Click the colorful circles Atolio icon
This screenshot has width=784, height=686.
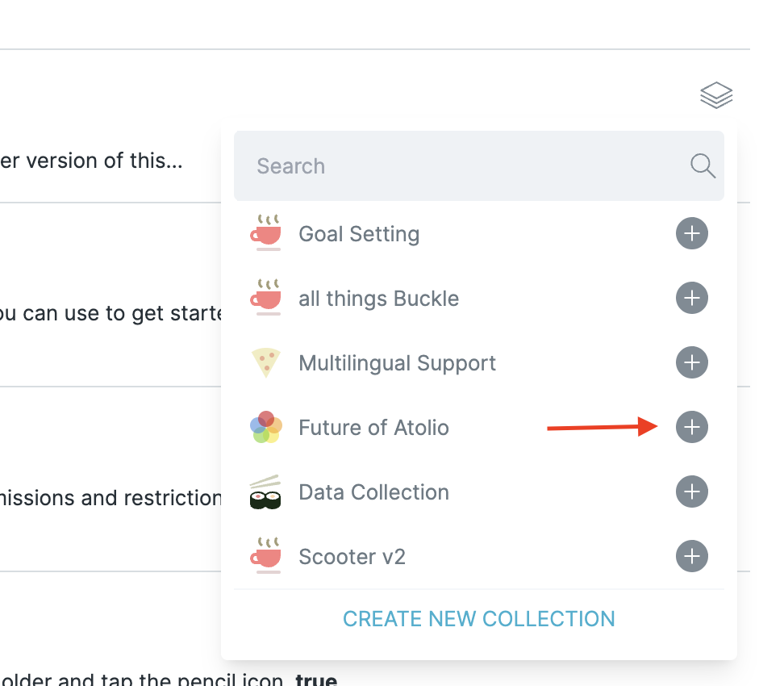pos(265,427)
